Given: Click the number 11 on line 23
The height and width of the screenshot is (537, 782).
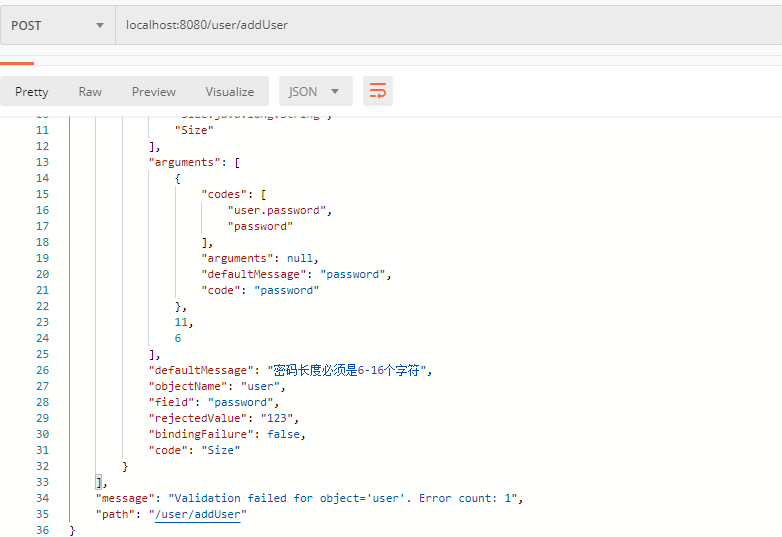Looking at the screenshot, I should pos(181,322).
